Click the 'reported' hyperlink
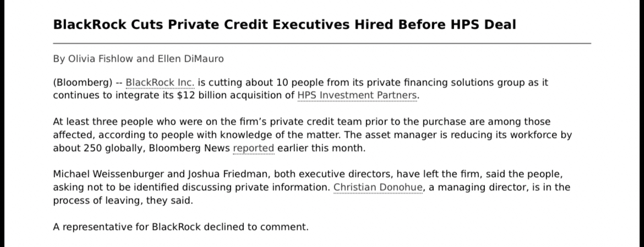The image size is (644, 247). (x=254, y=148)
